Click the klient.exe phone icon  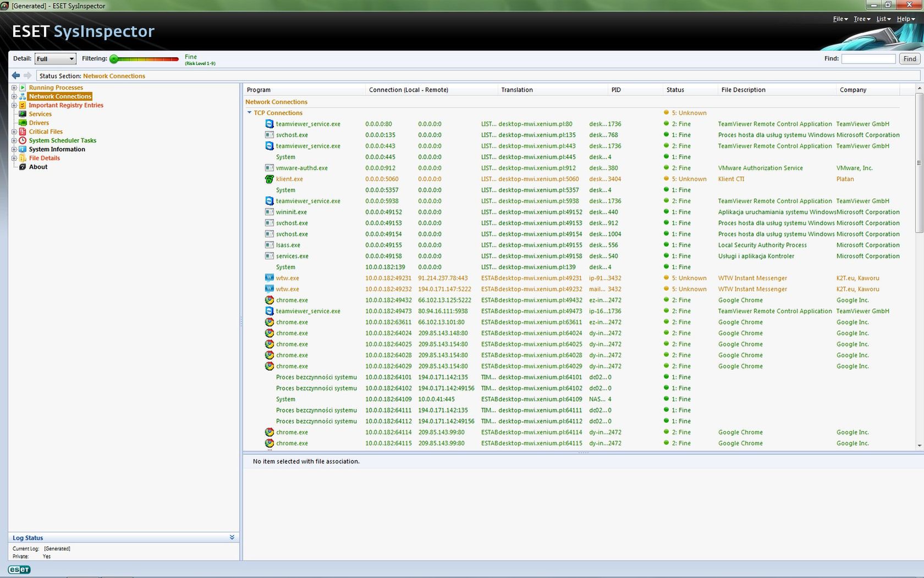click(x=269, y=179)
